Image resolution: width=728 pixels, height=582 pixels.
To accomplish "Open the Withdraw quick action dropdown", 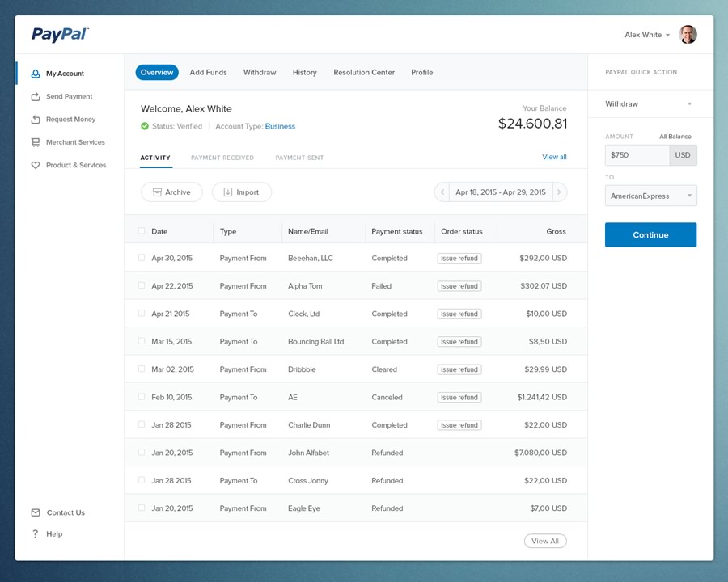I will click(x=649, y=104).
